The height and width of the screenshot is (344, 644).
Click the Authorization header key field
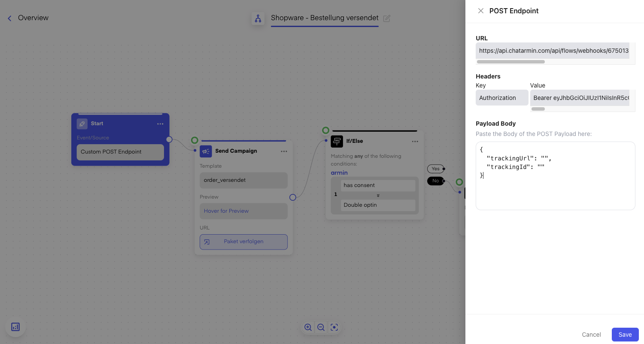coord(501,98)
